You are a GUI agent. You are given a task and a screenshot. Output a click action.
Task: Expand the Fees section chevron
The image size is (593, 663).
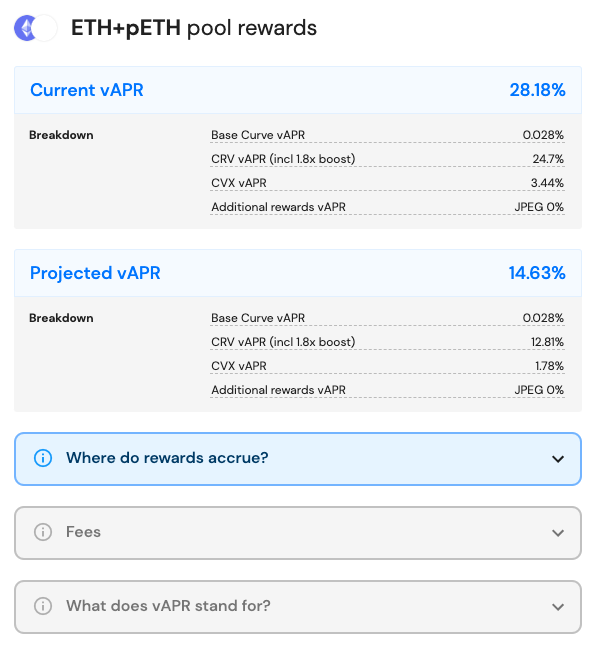tap(558, 533)
